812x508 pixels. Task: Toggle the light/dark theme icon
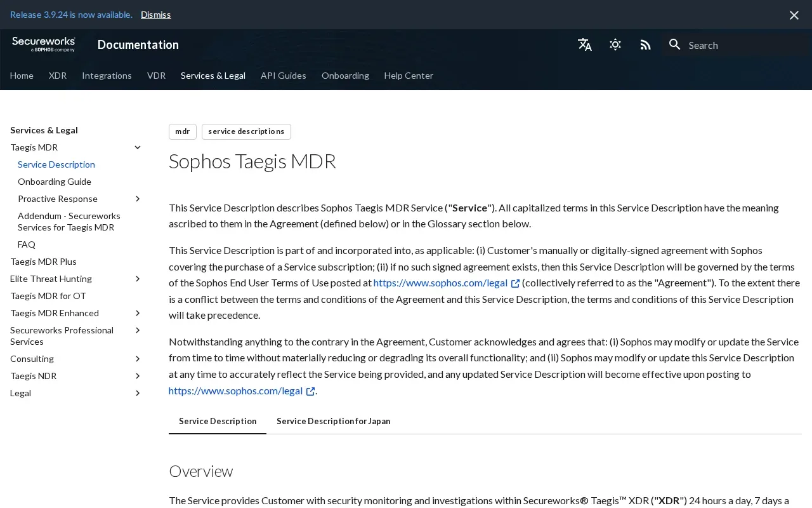(x=615, y=44)
